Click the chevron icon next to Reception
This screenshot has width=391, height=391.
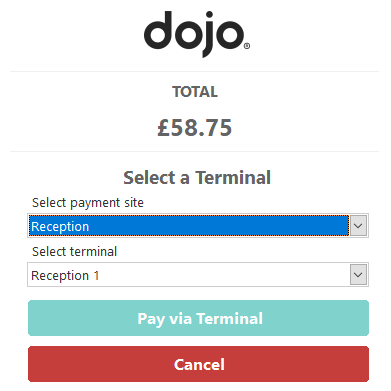(x=358, y=226)
